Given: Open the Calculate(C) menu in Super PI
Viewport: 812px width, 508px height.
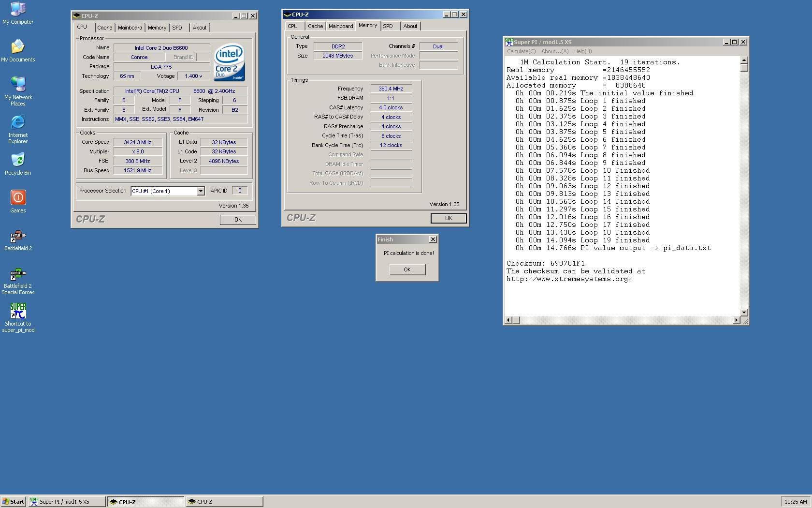Looking at the screenshot, I should (521, 51).
